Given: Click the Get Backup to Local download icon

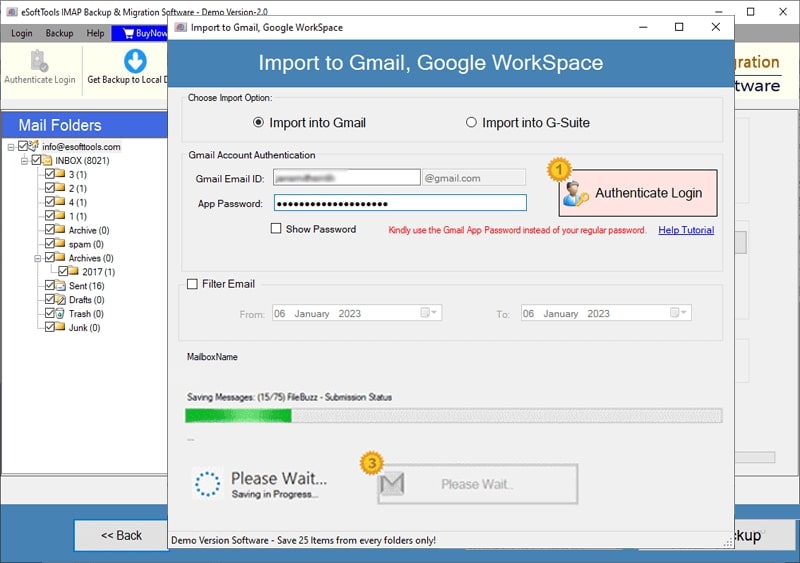Looking at the screenshot, I should pyautogui.click(x=135, y=61).
